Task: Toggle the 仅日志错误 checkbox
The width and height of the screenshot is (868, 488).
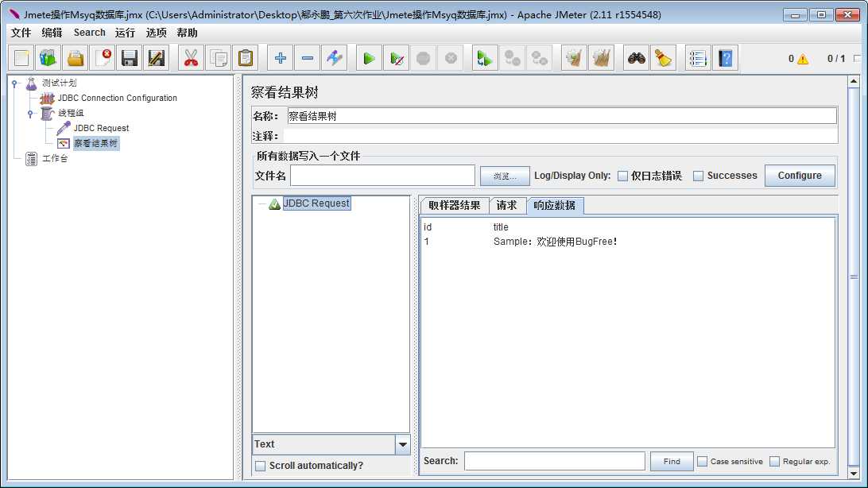Action: click(622, 176)
